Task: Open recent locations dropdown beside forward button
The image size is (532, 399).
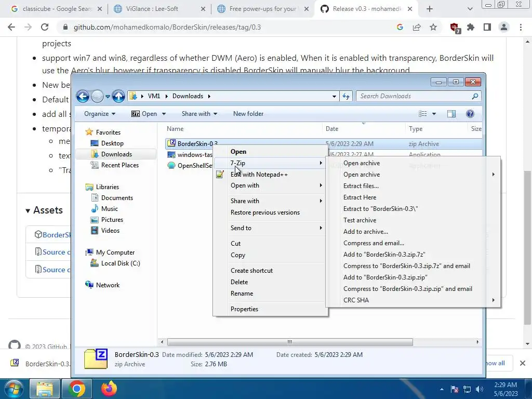Action: pos(108,97)
